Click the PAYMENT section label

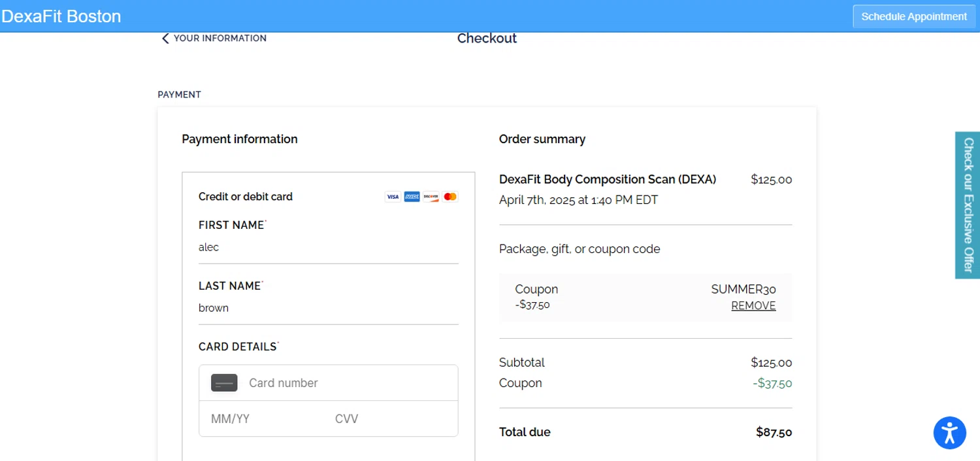point(180,95)
